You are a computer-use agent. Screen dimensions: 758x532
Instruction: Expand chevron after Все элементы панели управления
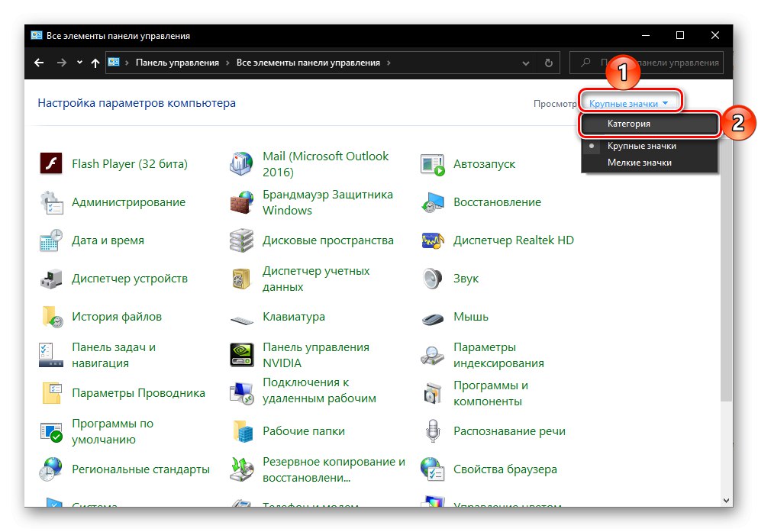(389, 63)
